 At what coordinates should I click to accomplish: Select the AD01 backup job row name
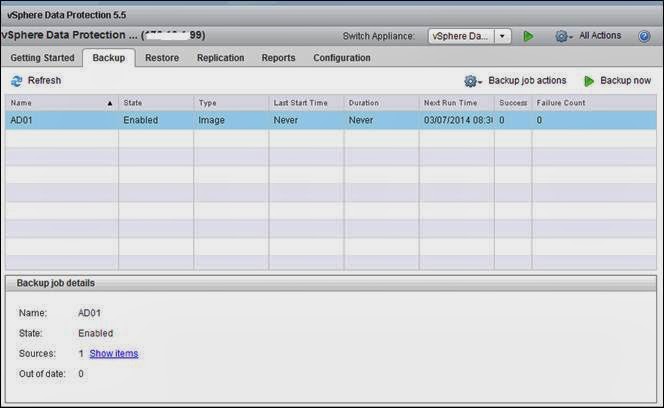[21, 120]
